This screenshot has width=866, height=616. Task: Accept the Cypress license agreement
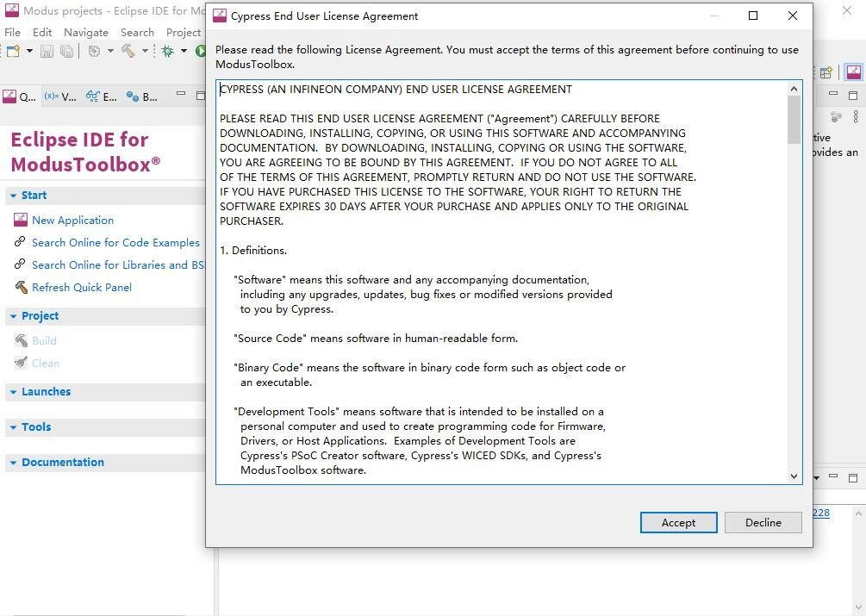679,523
